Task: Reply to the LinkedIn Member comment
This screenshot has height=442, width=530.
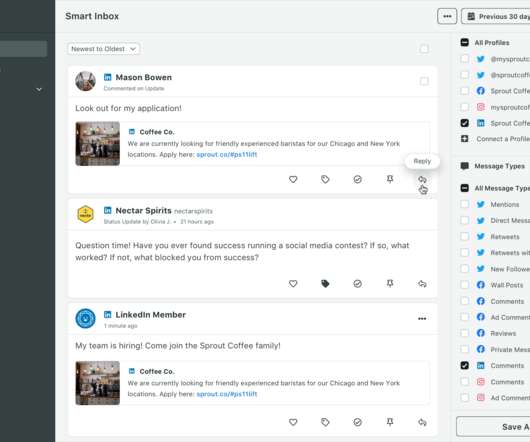Action: 422,422
